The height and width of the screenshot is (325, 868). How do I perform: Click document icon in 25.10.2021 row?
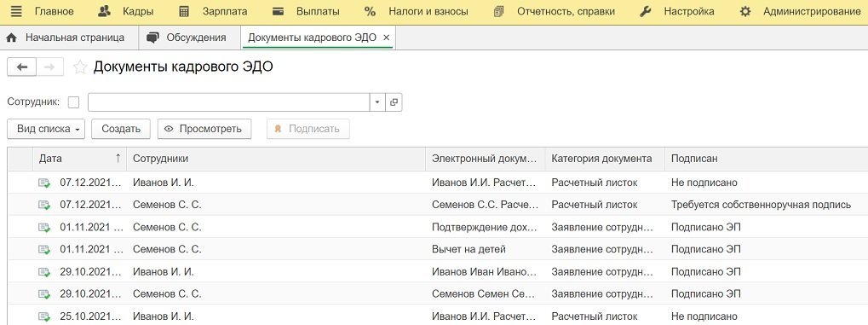pos(44,316)
